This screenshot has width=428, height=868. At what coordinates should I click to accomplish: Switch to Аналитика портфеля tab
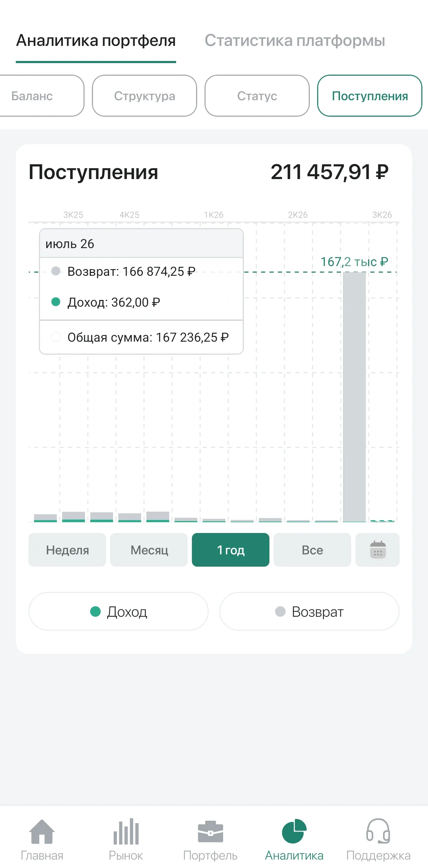point(96,40)
